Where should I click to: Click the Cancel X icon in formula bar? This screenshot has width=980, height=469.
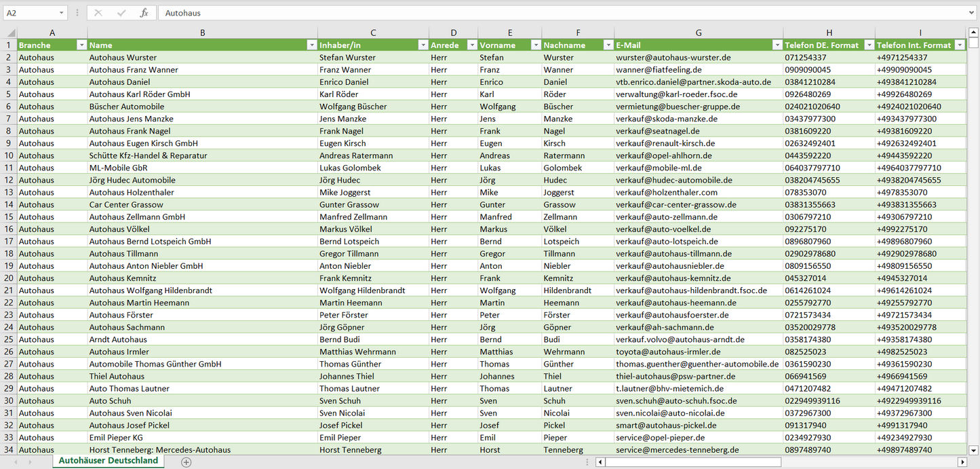(98, 13)
